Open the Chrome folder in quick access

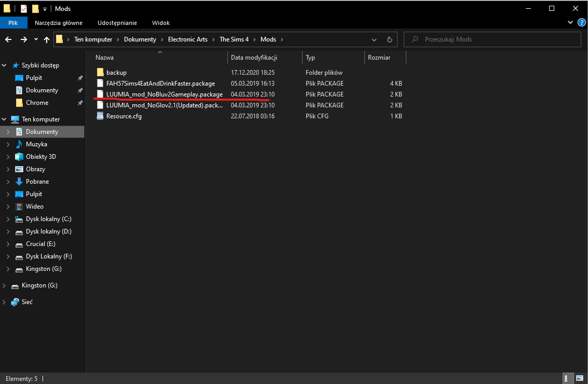(37, 102)
